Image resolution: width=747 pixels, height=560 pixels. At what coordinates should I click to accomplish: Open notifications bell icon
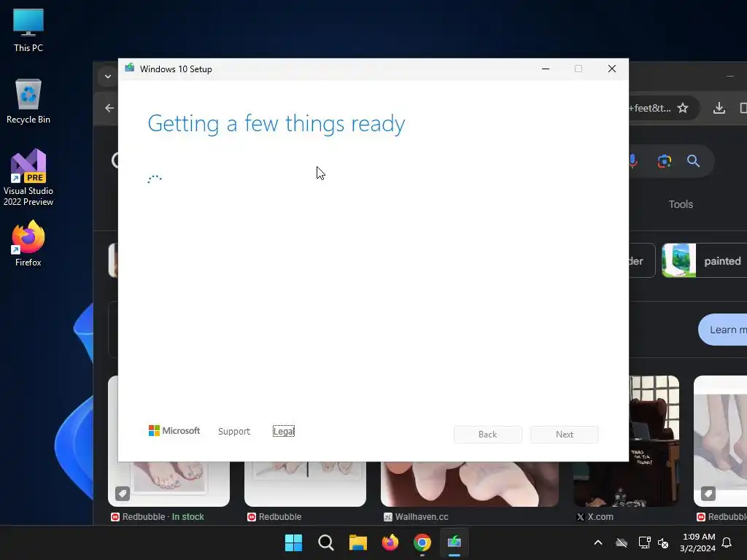pyautogui.click(x=727, y=542)
